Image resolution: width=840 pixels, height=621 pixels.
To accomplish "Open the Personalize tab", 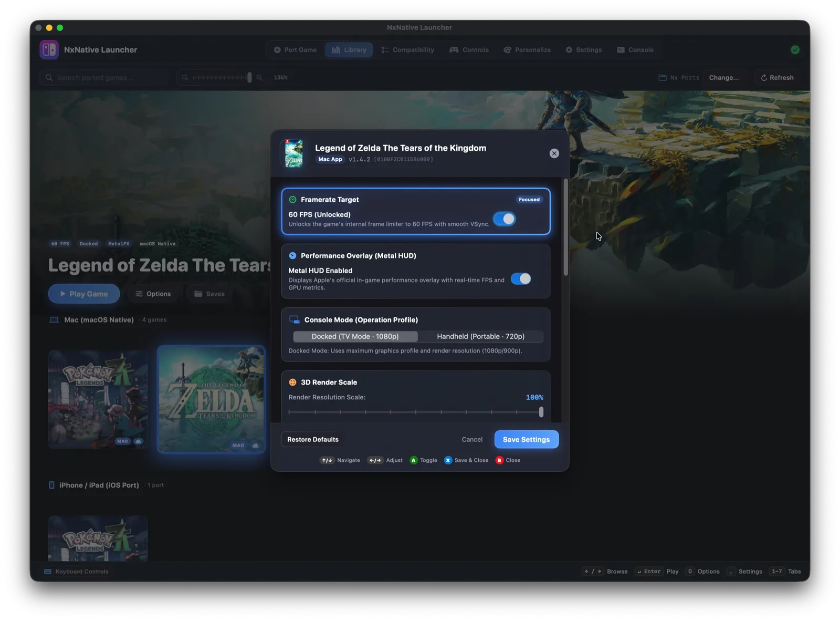I will [x=527, y=50].
